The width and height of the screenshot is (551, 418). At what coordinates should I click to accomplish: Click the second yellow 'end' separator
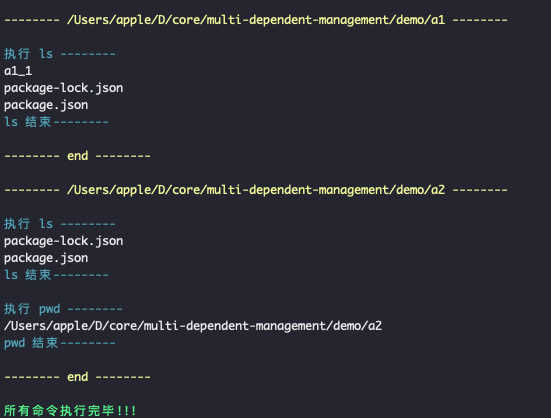(x=77, y=377)
